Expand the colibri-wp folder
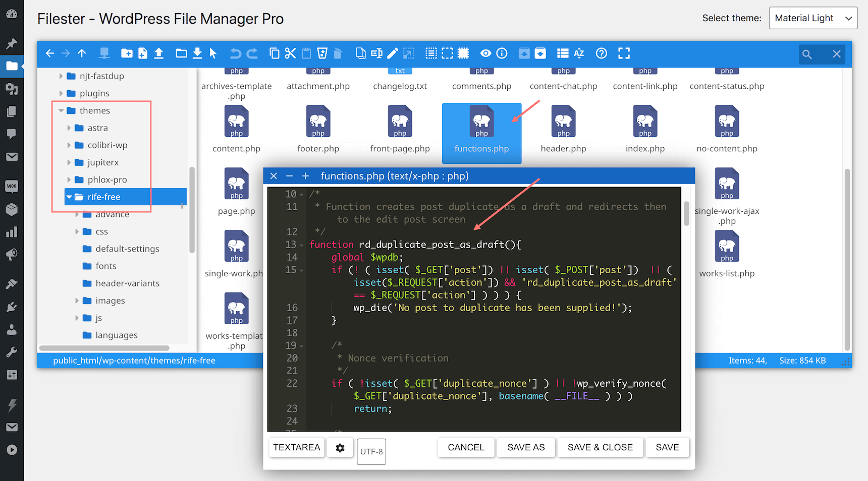This screenshot has height=481, width=868. pos(69,145)
